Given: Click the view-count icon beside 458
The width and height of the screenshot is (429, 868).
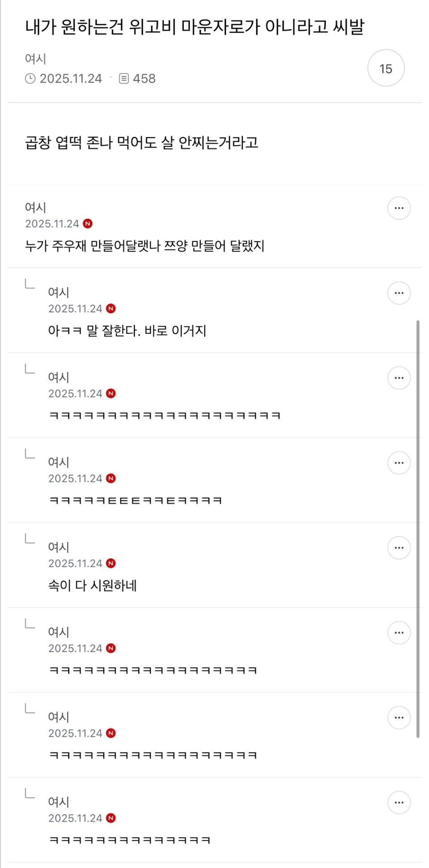Looking at the screenshot, I should pyautogui.click(x=124, y=79).
